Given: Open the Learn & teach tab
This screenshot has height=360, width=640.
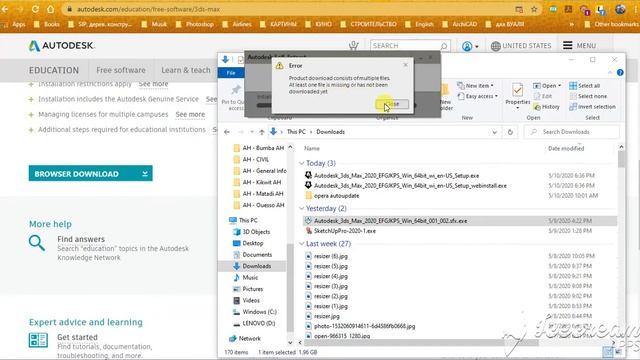Looking at the screenshot, I should click(x=186, y=70).
